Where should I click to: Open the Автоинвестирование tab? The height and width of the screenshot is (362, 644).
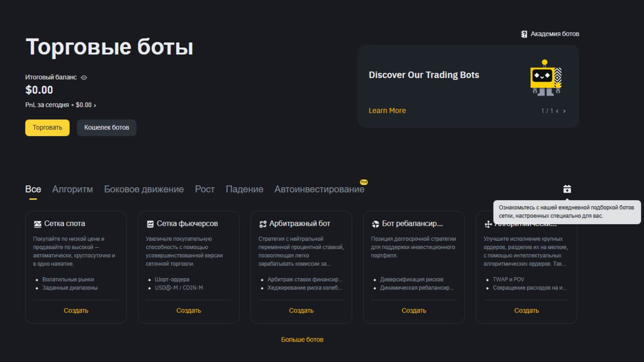pos(319,190)
